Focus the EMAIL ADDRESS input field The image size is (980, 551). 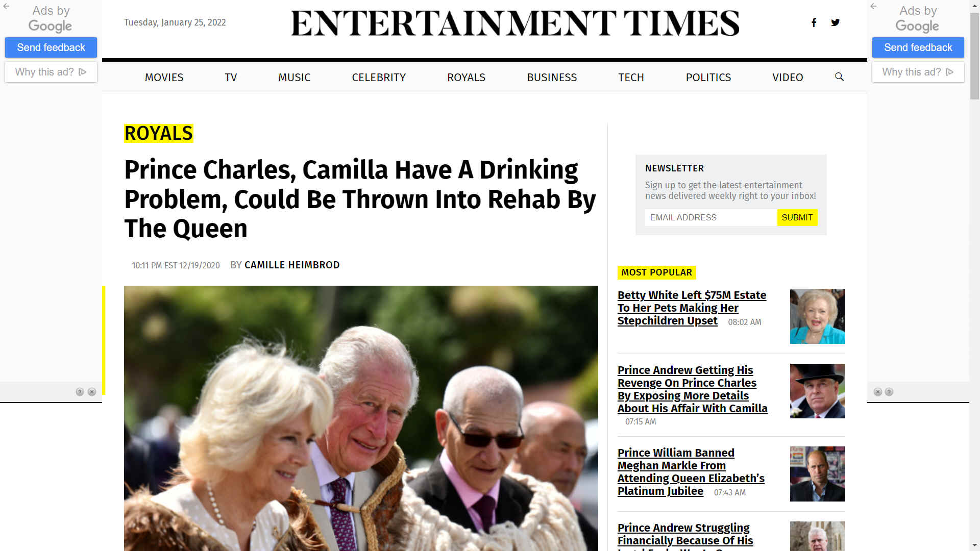[x=711, y=217]
